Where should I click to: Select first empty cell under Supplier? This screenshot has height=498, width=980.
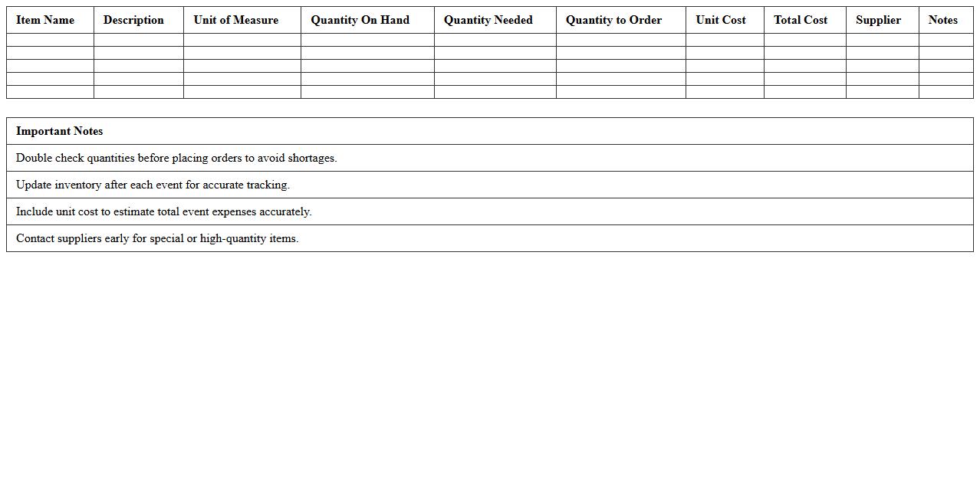[x=882, y=40]
